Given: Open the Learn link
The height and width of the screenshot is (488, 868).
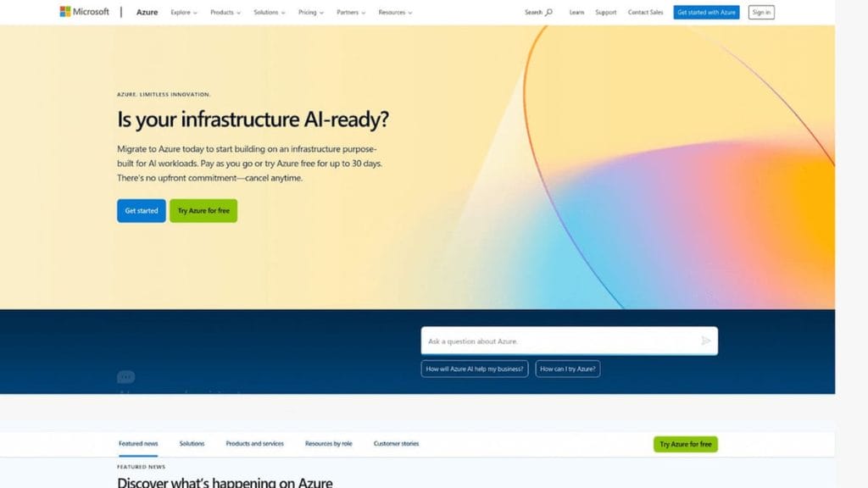Looking at the screenshot, I should 576,12.
